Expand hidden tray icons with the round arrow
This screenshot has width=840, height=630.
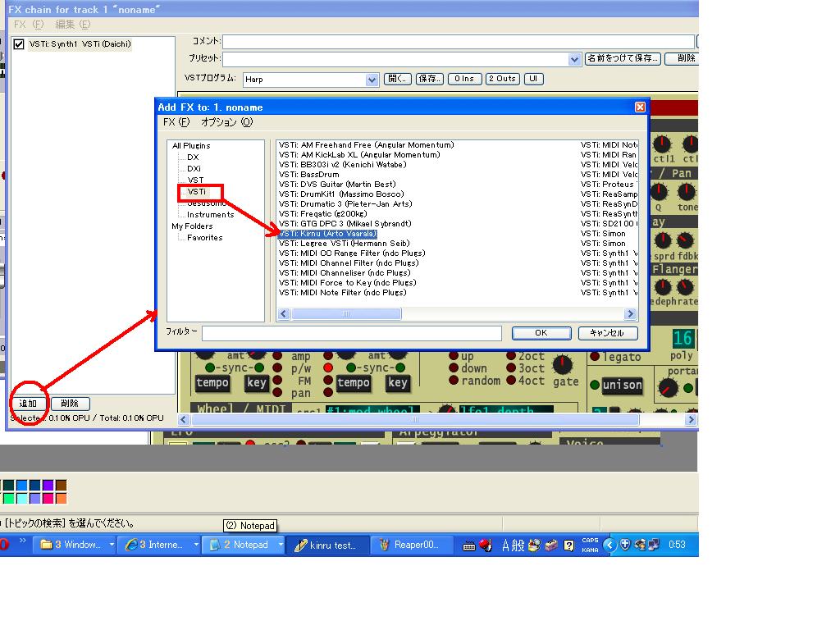[609, 545]
